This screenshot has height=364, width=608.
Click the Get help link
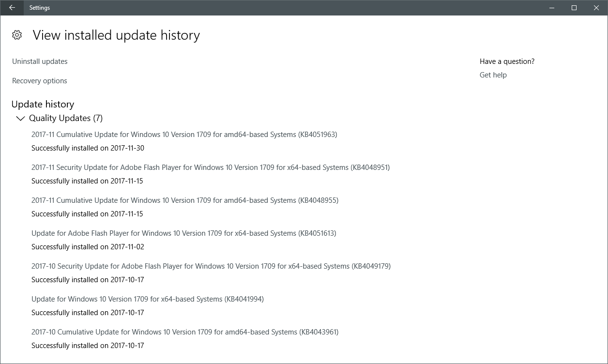pyautogui.click(x=493, y=75)
